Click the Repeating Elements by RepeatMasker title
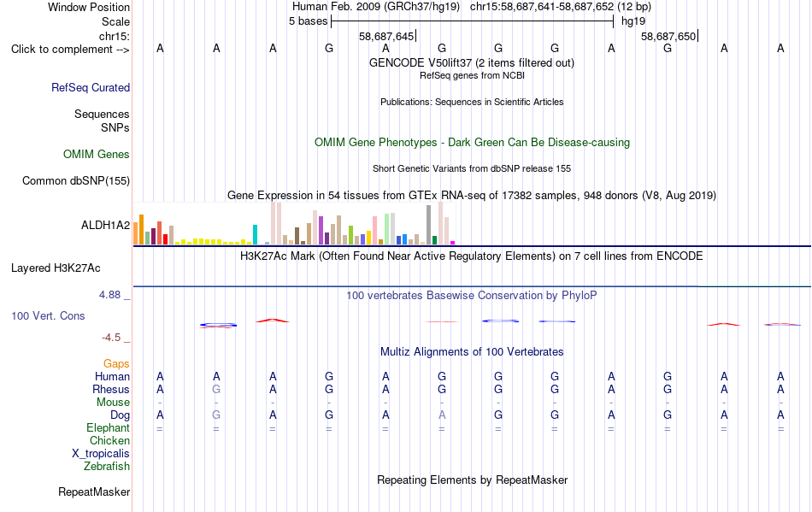Screen dimensions: 812x512 click(472, 480)
